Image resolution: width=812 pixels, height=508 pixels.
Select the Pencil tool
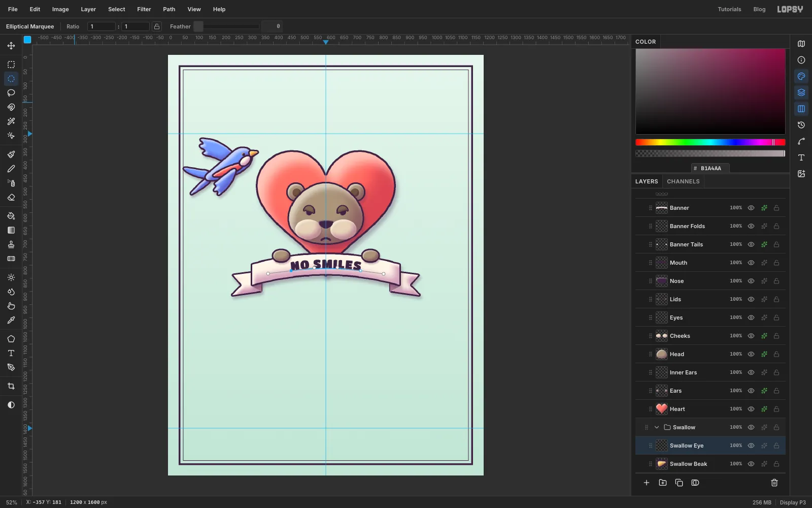11,169
